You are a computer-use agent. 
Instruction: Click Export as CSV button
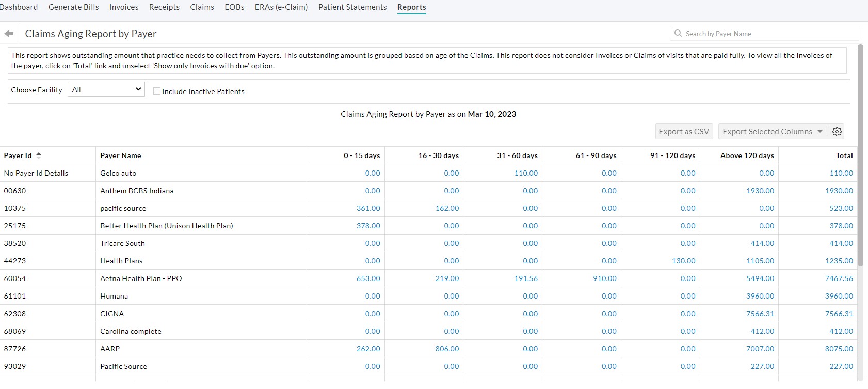[x=684, y=132]
